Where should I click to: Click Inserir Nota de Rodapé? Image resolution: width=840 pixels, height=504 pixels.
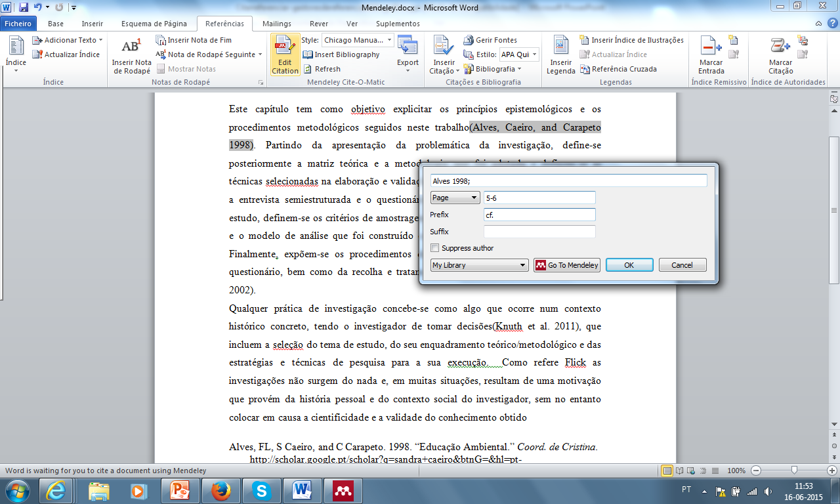132,55
